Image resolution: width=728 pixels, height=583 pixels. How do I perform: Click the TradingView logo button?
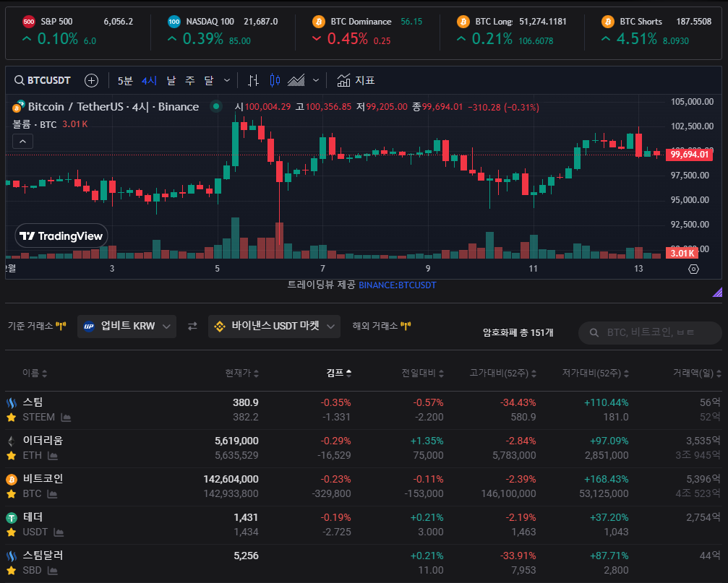(61, 236)
